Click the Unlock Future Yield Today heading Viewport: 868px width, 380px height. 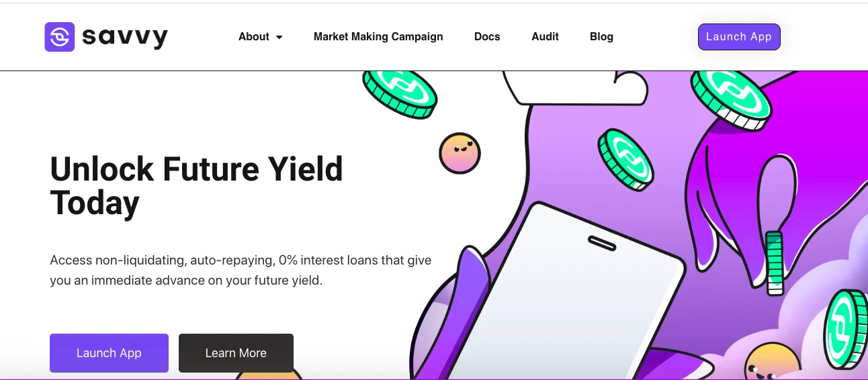tap(196, 185)
